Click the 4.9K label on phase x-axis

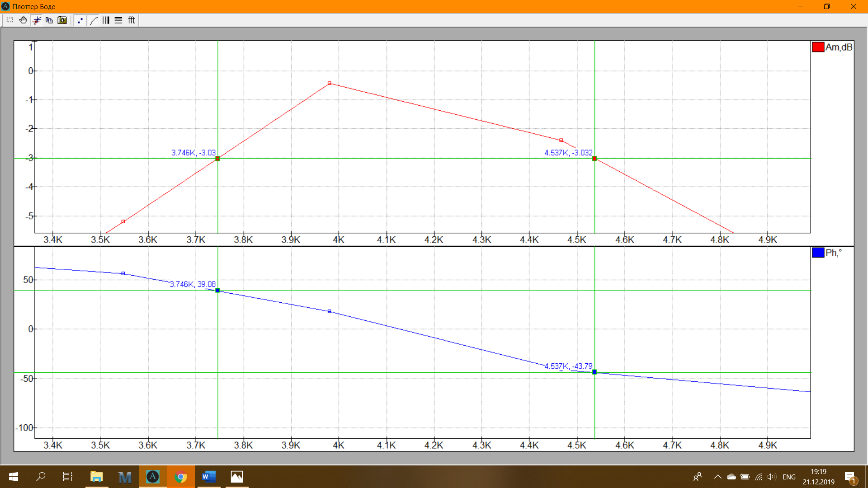point(768,445)
